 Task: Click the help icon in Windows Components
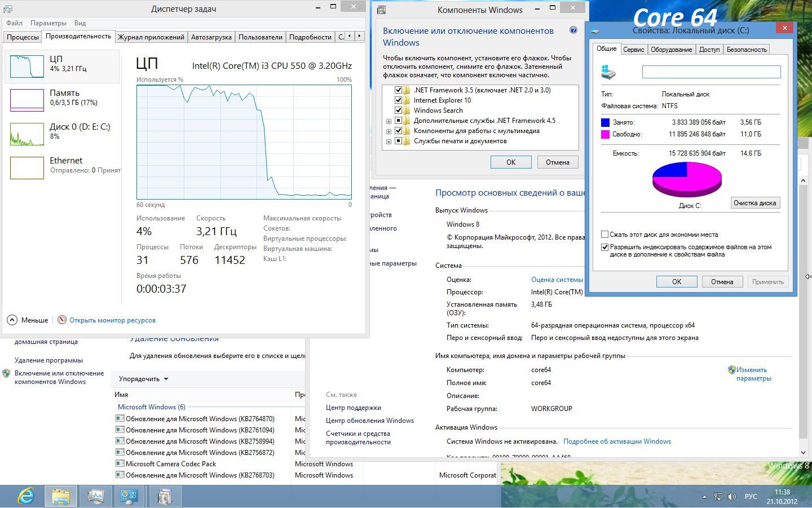pos(573,30)
